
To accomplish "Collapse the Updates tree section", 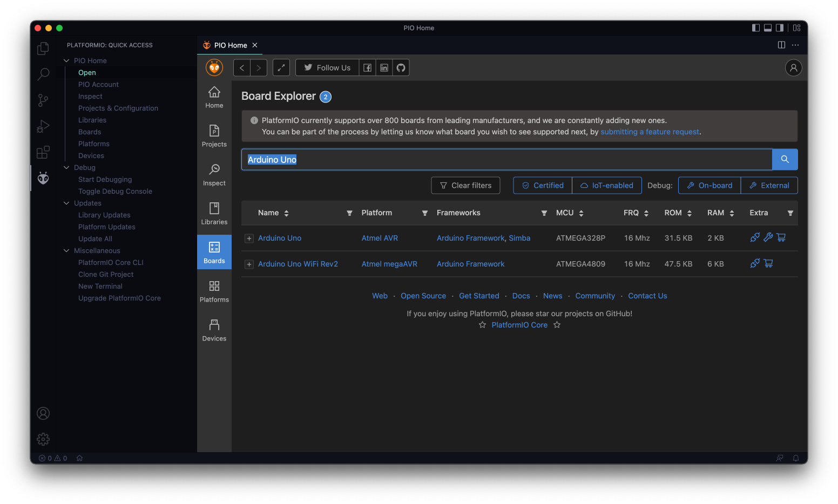I will tap(66, 203).
